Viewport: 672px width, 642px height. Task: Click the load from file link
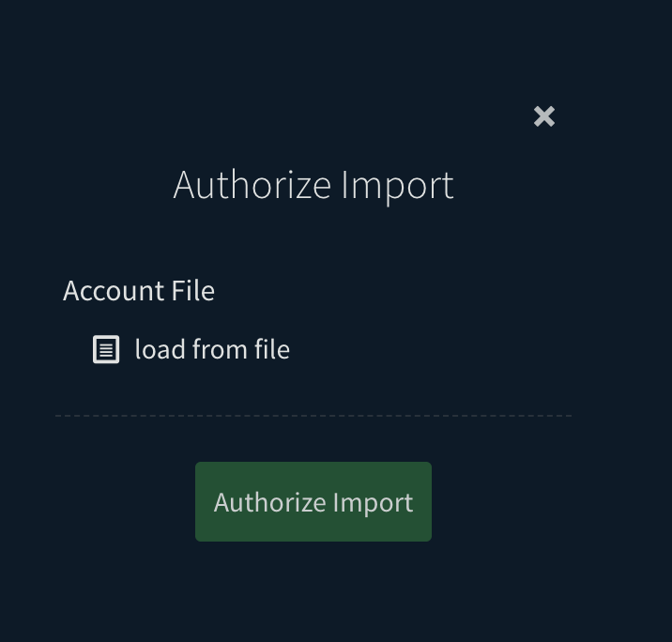tap(212, 350)
